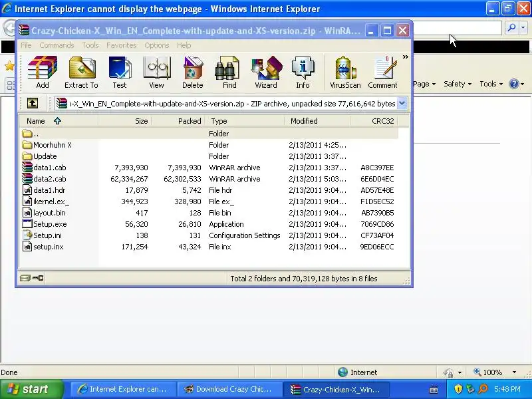
Task: Open the Favorites menu in WinRAR
Action: (x=122, y=45)
